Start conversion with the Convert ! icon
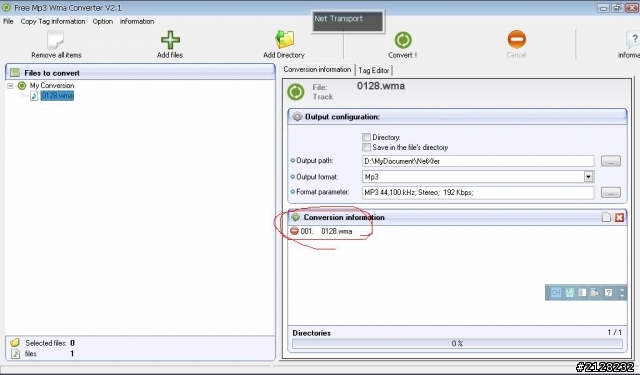 403,40
